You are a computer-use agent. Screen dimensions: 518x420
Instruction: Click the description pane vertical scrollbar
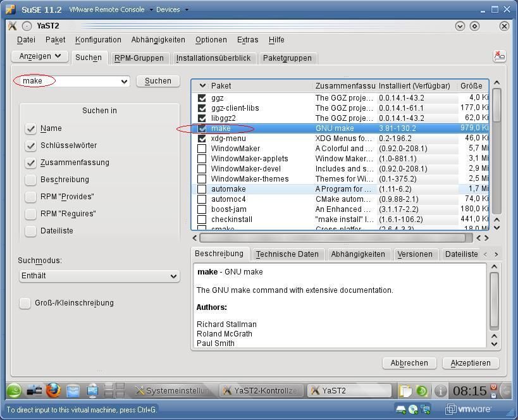click(x=494, y=300)
